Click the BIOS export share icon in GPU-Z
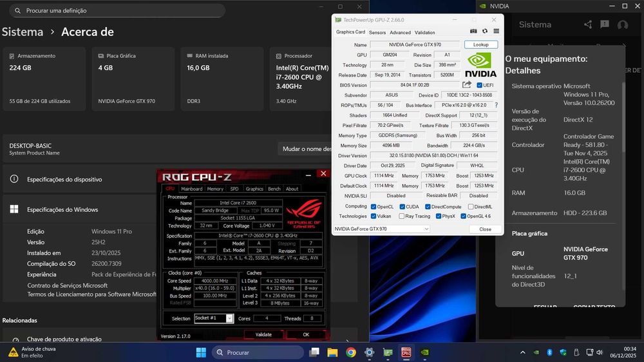This screenshot has width=644, height=362. (466, 84)
